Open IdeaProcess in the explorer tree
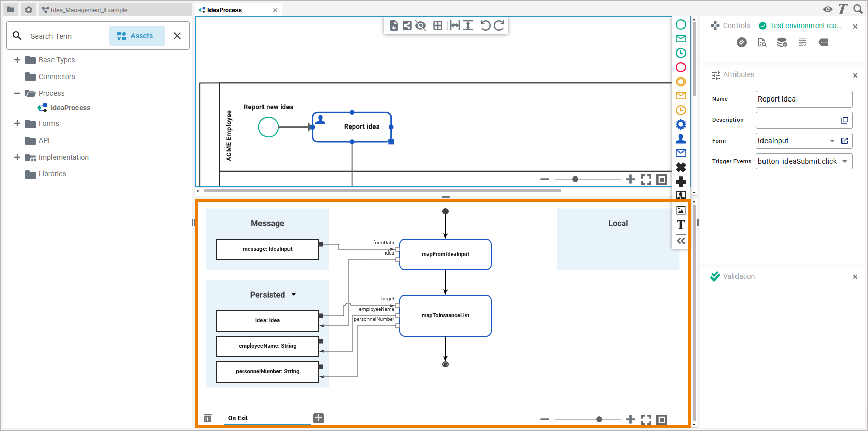Image resolution: width=868 pixels, height=431 pixels. [70, 108]
